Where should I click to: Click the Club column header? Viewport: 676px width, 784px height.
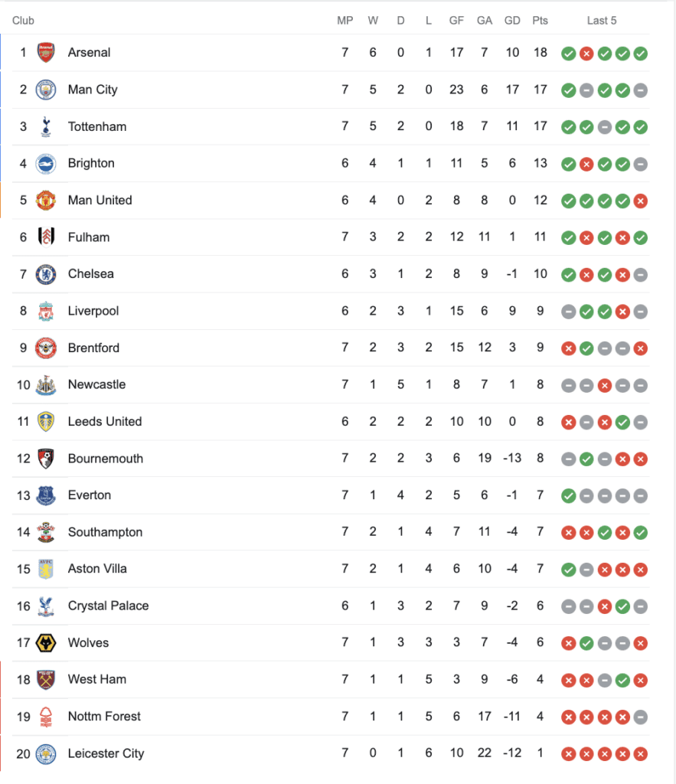click(23, 21)
